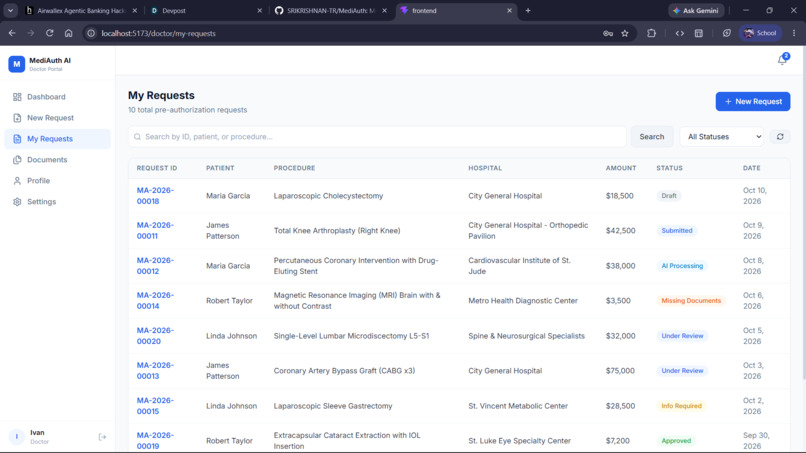
Task: Click the STATUS column header
Action: point(669,168)
